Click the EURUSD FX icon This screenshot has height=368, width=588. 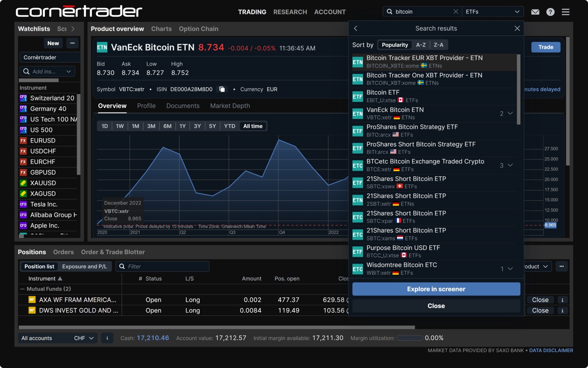click(x=23, y=141)
